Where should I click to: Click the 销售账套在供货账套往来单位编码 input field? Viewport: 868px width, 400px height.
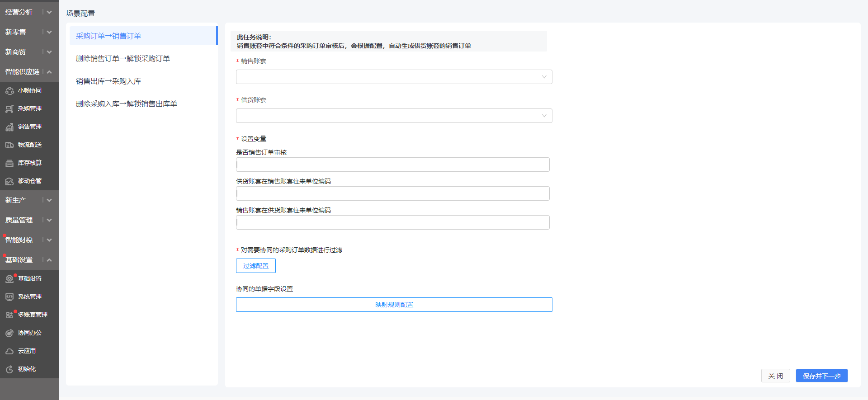pos(392,222)
